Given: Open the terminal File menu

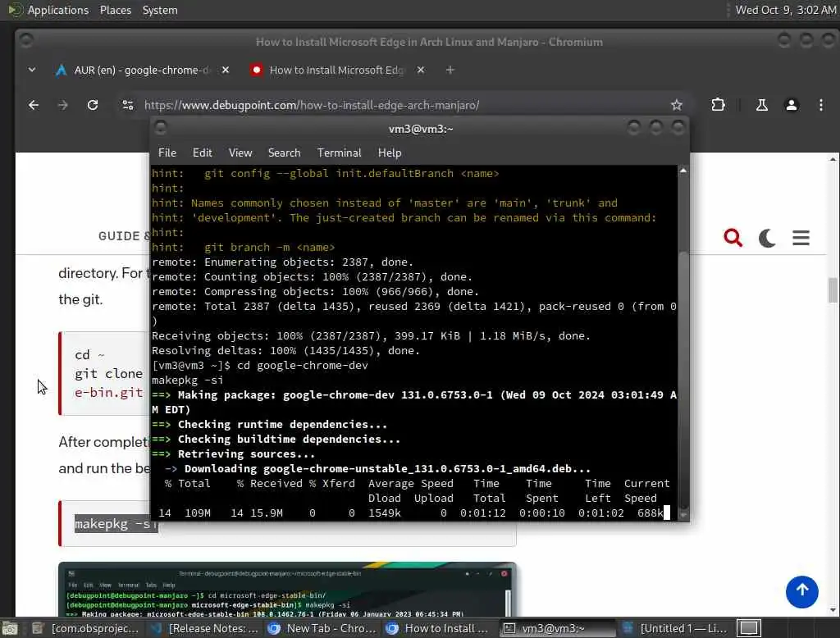Looking at the screenshot, I should pos(167,153).
